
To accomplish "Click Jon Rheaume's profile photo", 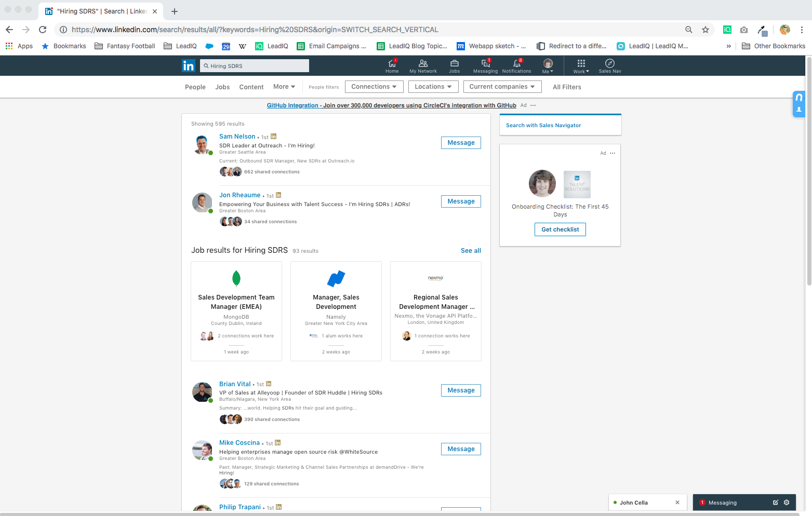I will (x=202, y=203).
